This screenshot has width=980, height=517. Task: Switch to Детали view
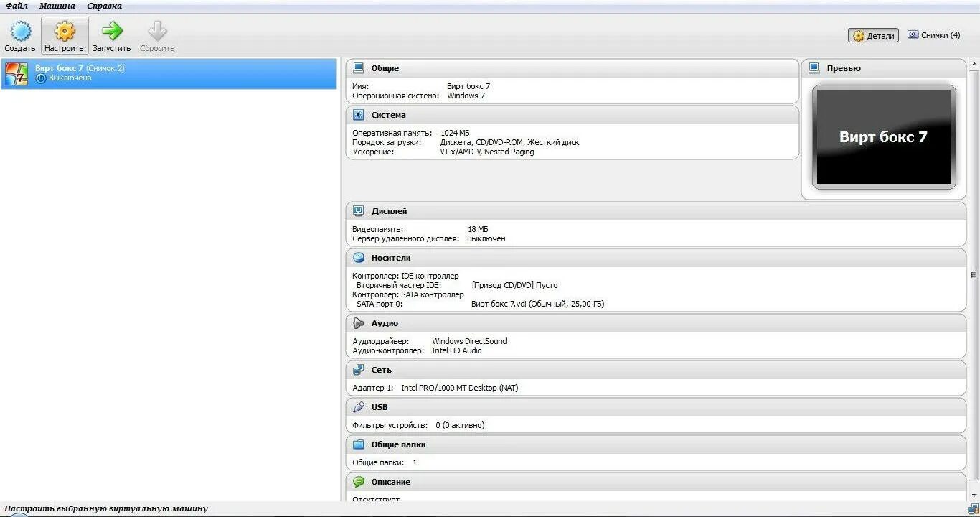click(x=873, y=35)
